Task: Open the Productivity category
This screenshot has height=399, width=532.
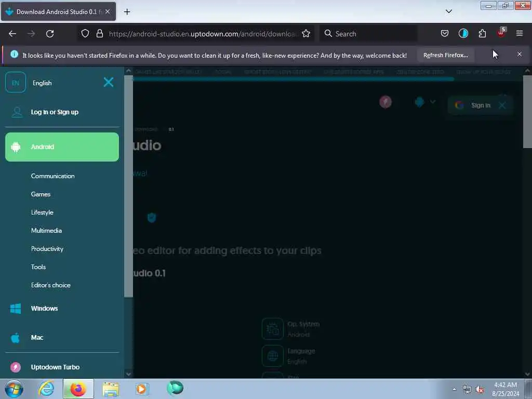Action: point(47,249)
